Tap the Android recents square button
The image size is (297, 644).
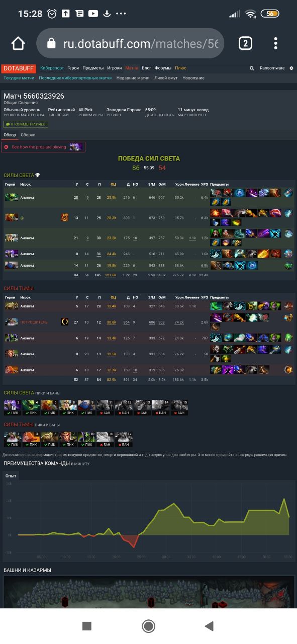click(x=87, y=626)
